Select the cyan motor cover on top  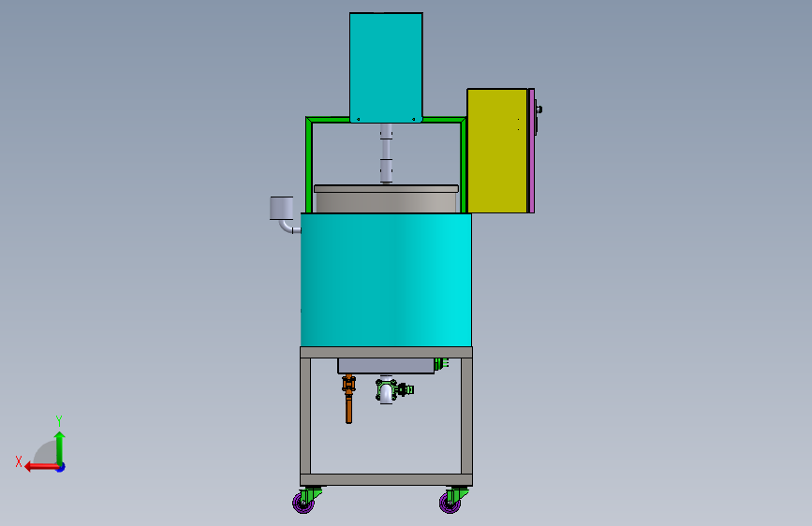386,67
